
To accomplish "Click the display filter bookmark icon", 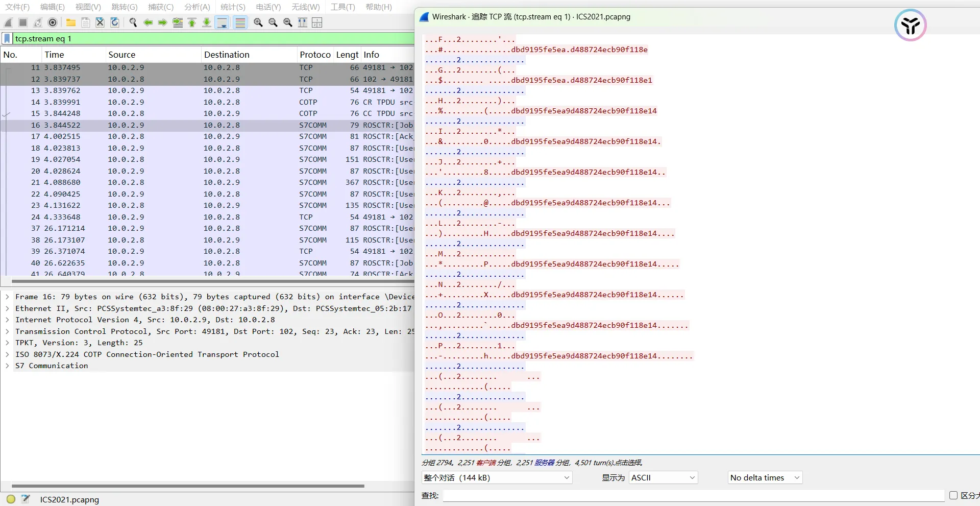I will [x=7, y=39].
